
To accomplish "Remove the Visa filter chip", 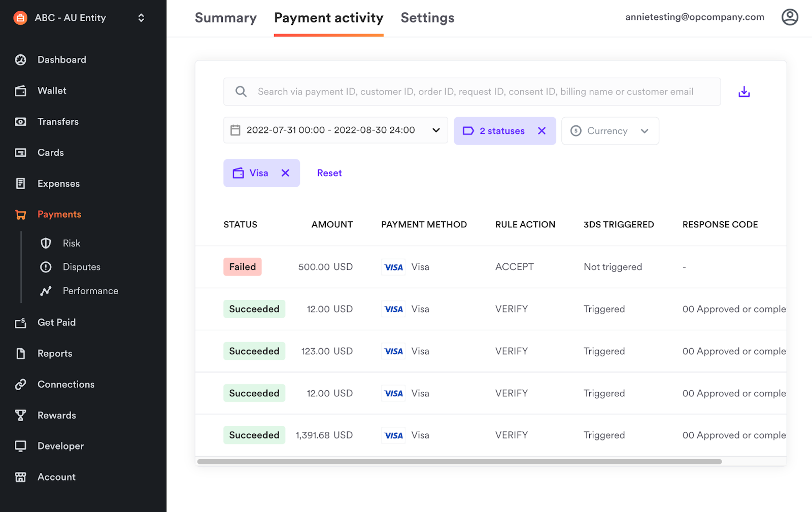I will click(285, 173).
